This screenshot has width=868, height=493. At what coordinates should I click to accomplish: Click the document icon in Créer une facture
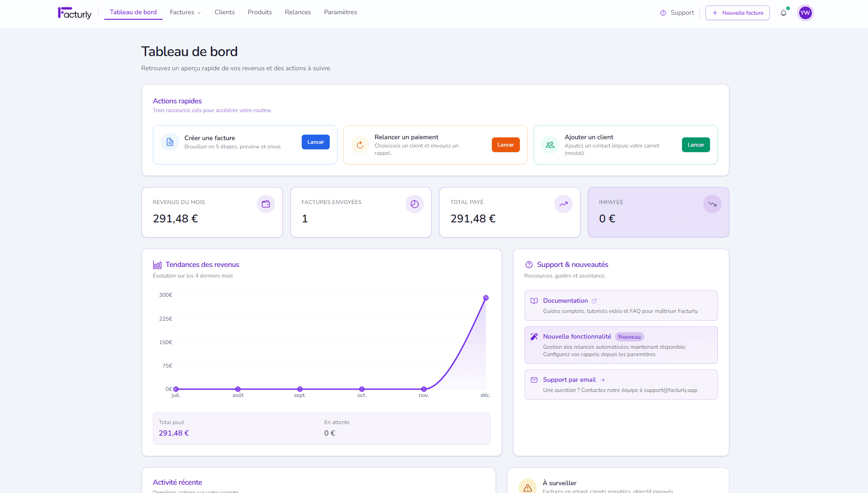click(170, 142)
